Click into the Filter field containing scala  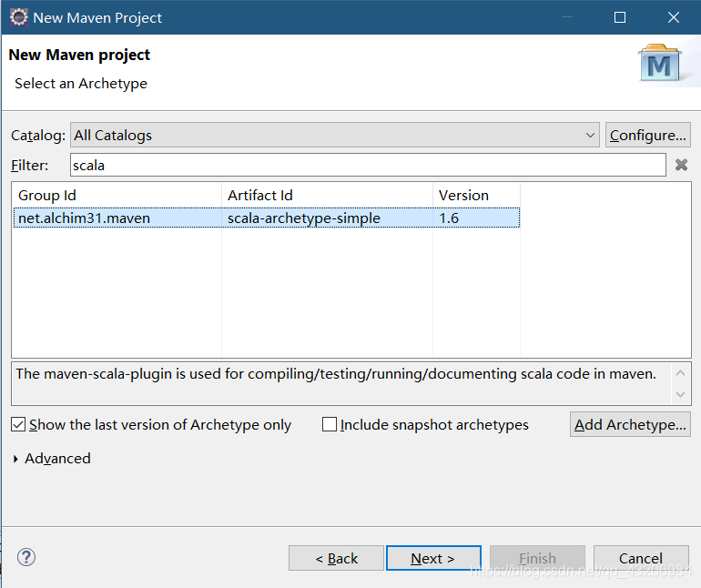coord(368,165)
